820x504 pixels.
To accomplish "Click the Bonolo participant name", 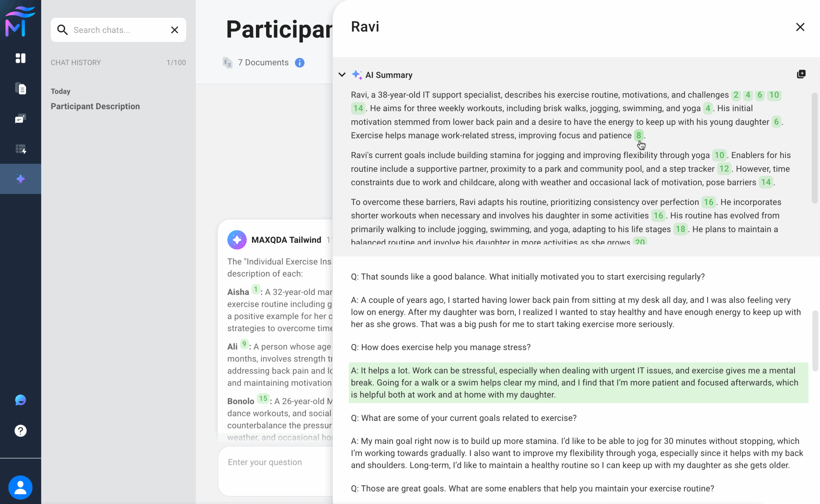I will point(241,401).
